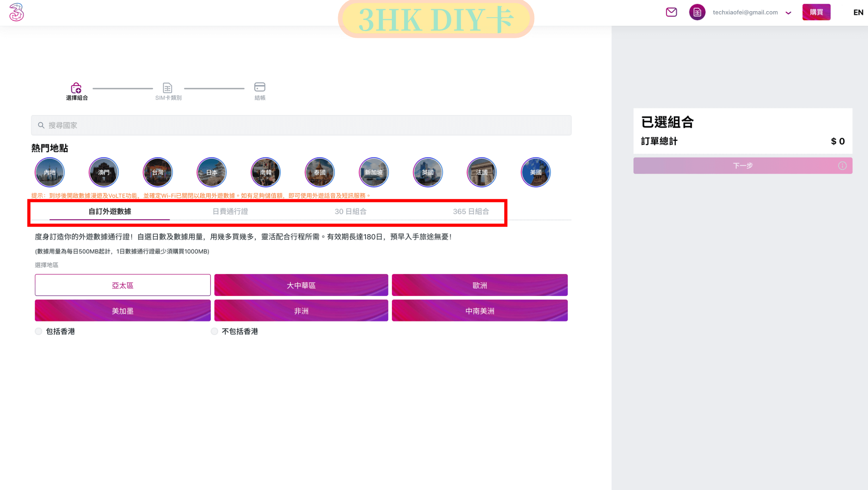Click the 下一步 next step button
868x490 pixels.
click(743, 165)
